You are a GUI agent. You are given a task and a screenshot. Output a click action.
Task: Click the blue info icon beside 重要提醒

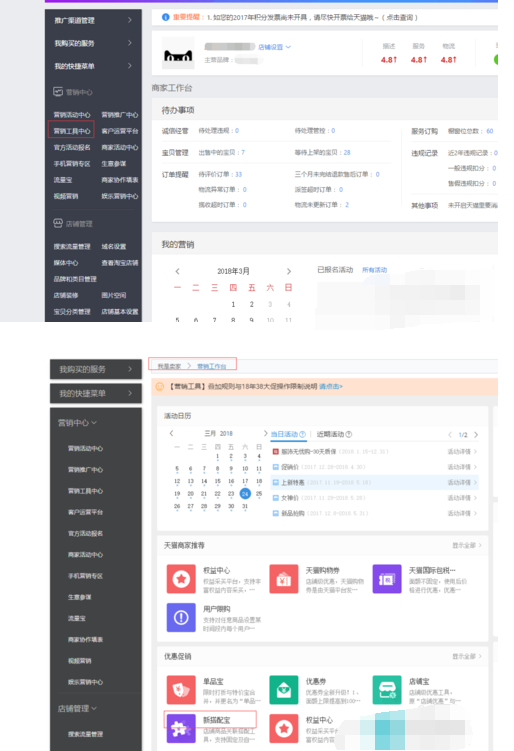pyautogui.click(x=165, y=17)
